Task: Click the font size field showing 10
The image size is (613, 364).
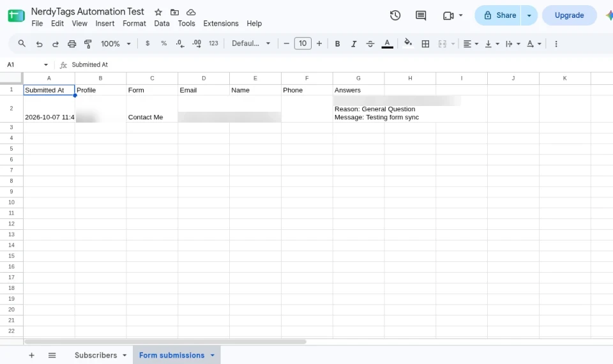Action: tap(303, 43)
